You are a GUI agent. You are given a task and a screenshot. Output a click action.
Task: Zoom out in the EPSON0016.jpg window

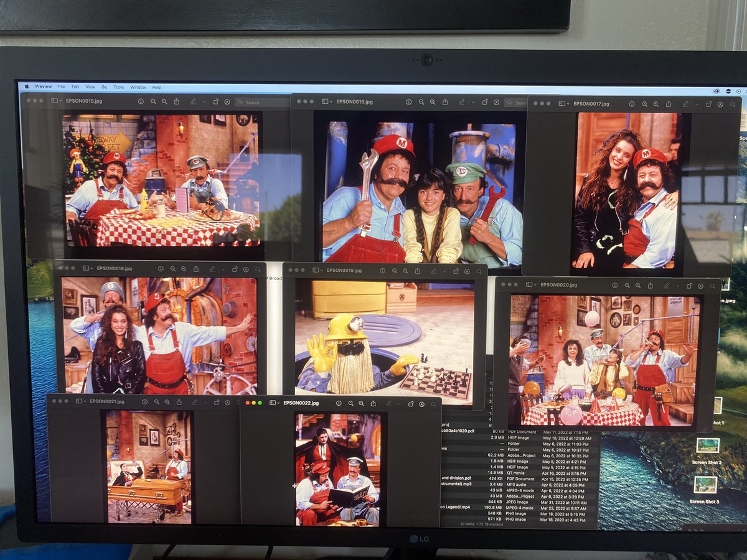pyautogui.click(x=421, y=101)
